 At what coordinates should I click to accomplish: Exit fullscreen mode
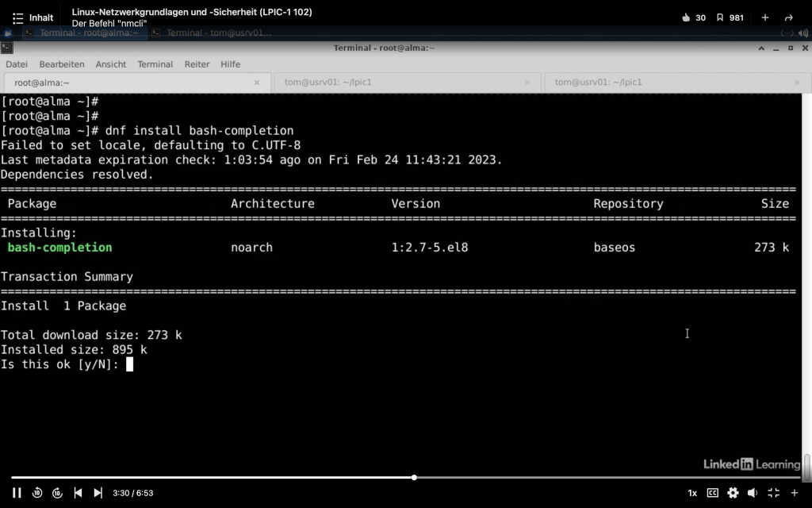click(773, 493)
